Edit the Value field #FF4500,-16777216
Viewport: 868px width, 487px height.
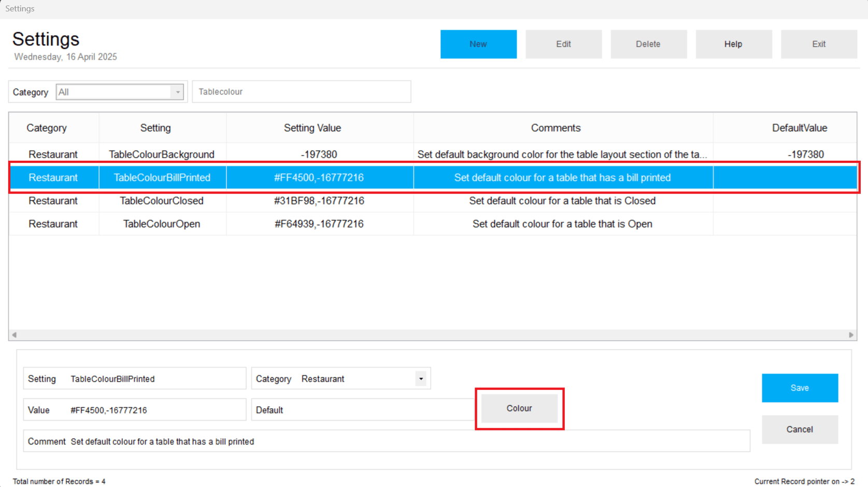[135, 410]
